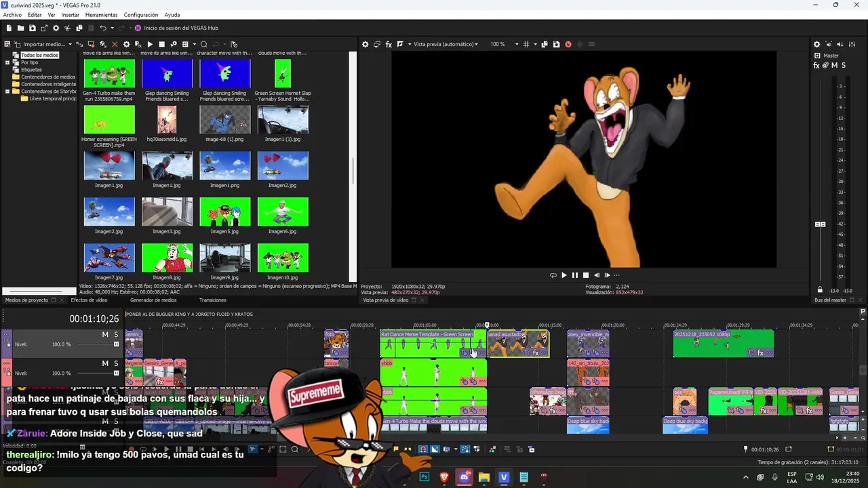Save snapshot to file icon in preview
Screen dimensions: 868x488
pyautogui.click(x=556, y=44)
